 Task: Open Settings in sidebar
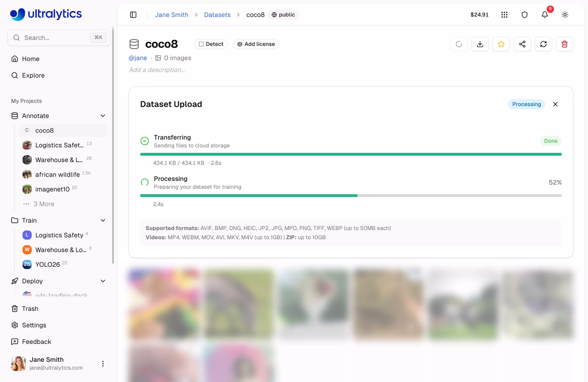(59, 325)
